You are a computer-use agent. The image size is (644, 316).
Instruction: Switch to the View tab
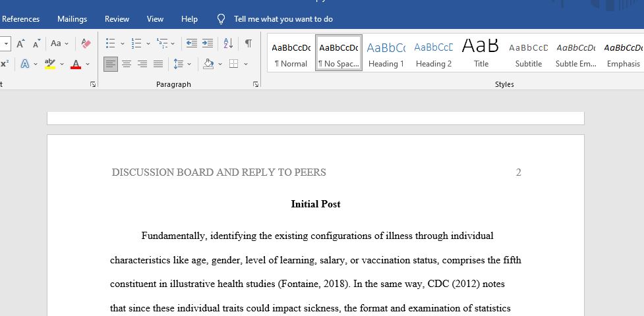pos(156,19)
